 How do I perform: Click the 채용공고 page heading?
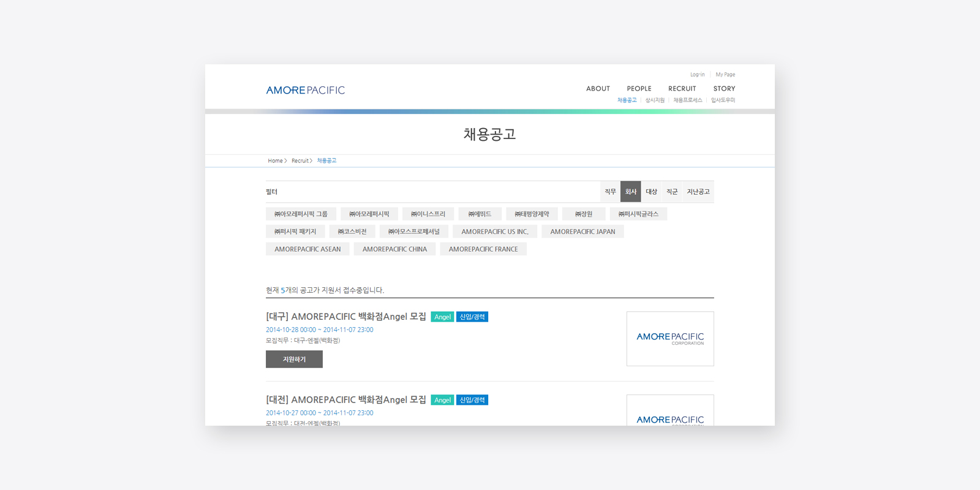coord(490,134)
